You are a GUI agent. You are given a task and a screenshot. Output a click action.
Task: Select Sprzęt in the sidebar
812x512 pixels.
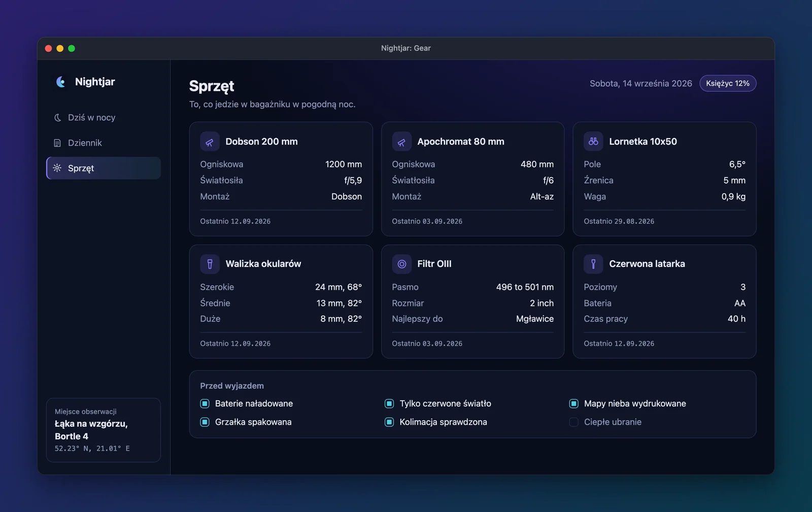pos(104,168)
